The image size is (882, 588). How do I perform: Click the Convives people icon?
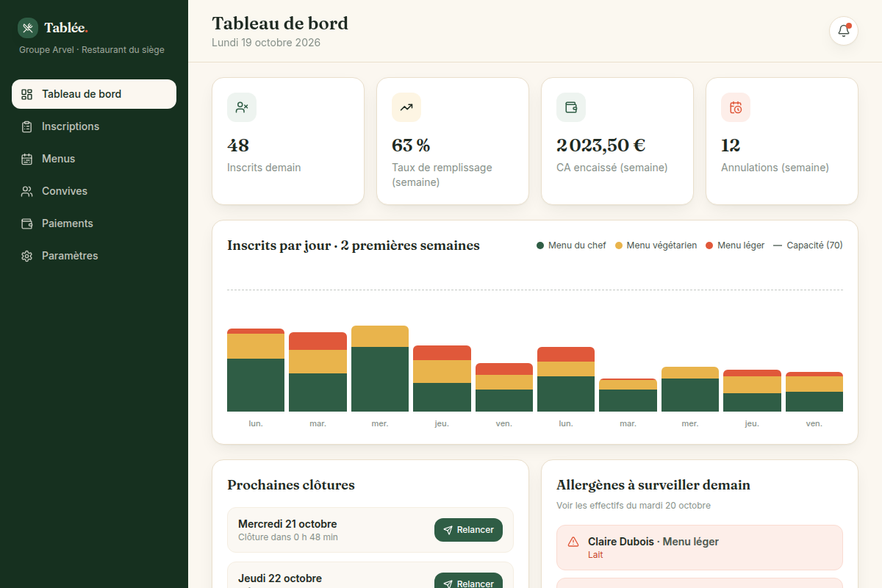[27, 191]
